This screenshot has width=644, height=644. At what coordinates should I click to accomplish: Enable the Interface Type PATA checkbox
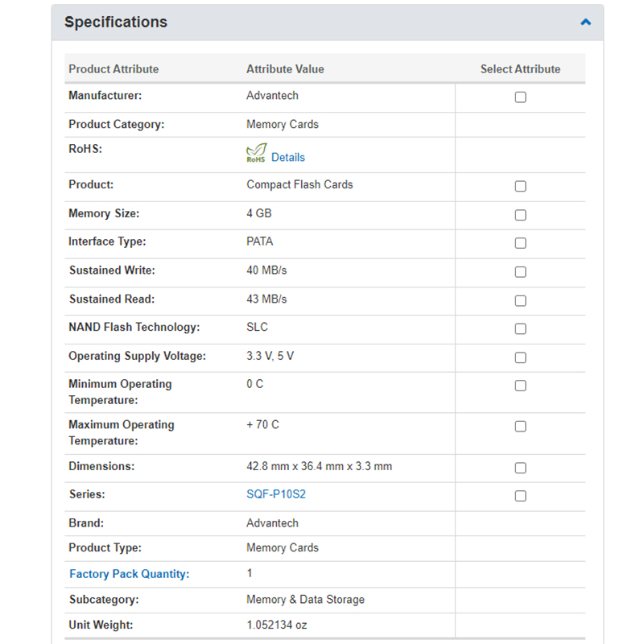pos(520,243)
